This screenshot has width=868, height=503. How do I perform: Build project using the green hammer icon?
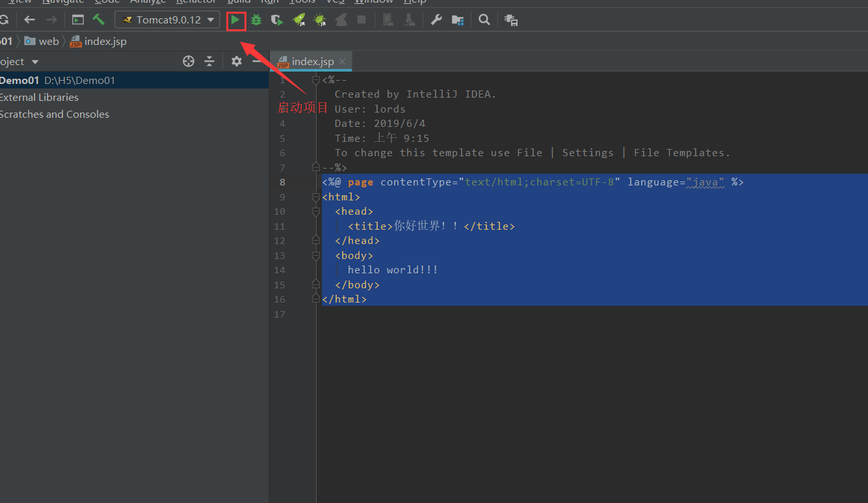click(x=99, y=20)
